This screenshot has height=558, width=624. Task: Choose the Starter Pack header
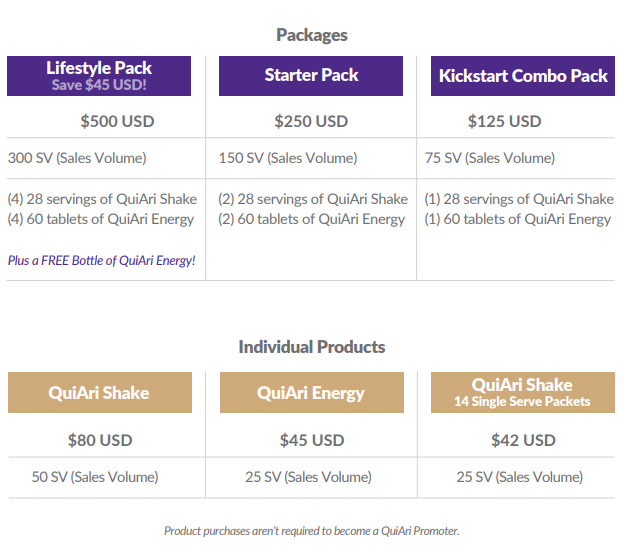311,76
